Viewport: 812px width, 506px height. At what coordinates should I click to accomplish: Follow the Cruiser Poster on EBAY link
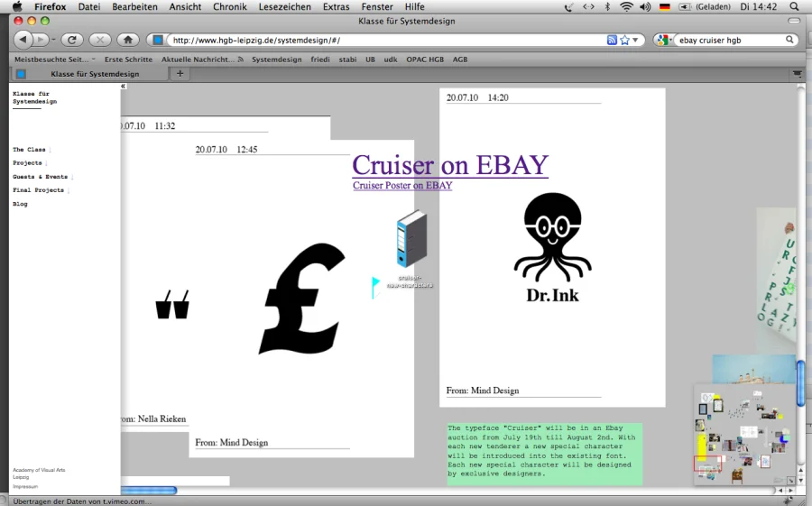click(402, 185)
